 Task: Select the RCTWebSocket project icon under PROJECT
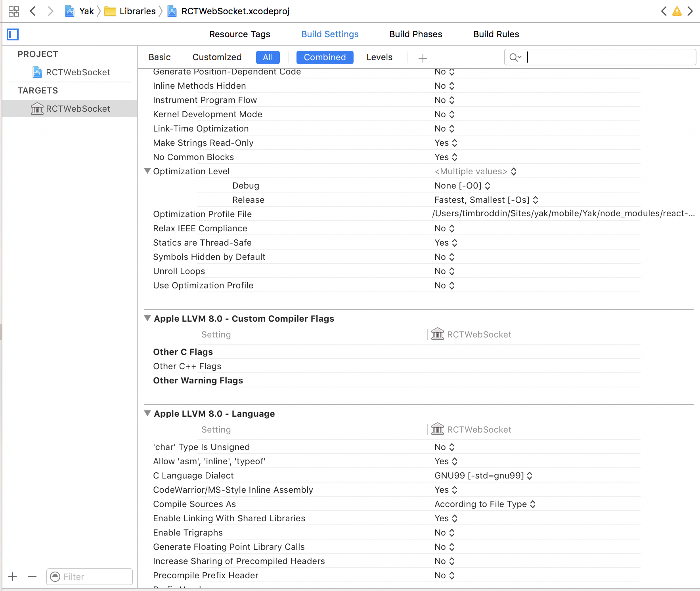pyautogui.click(x=37, y=72)
